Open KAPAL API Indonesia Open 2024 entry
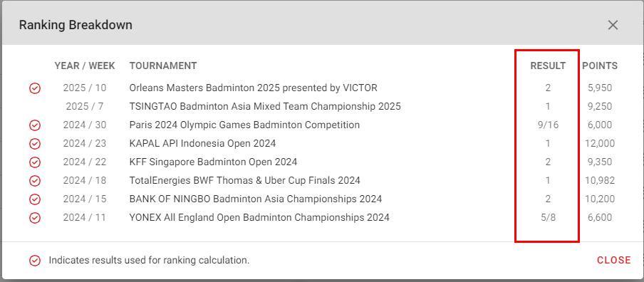This screenshot has height=282, width=644. tap(202, 143)
